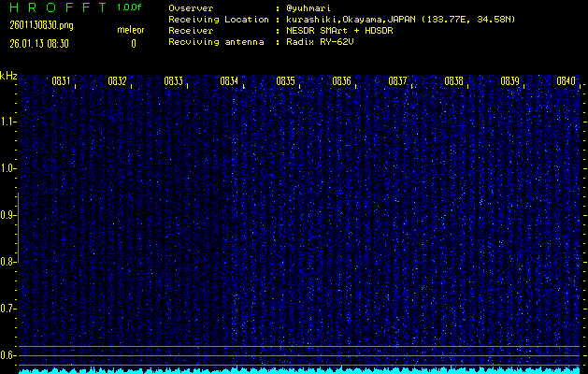
Task: Click the 0.9 kHz frequency label
Action: tap(8, 215)
